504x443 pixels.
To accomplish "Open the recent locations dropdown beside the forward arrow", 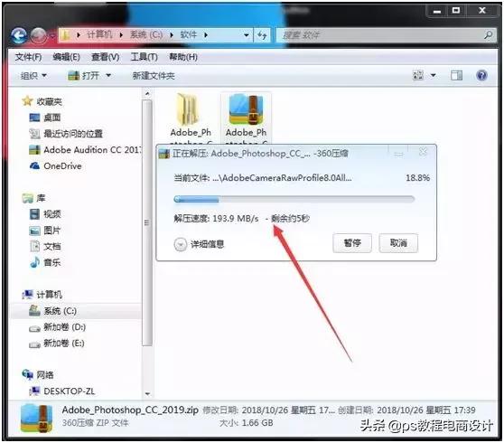I will 52,35.
